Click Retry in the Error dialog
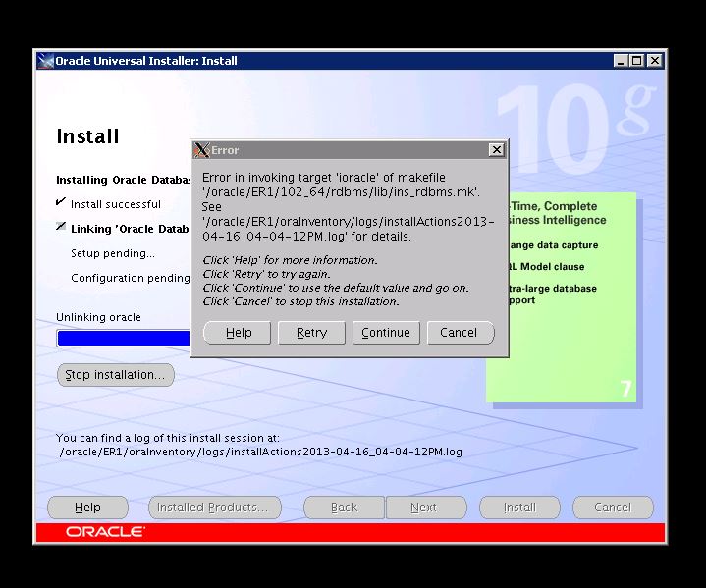Screen dimensions: 706x588 (x=311, y=333)
